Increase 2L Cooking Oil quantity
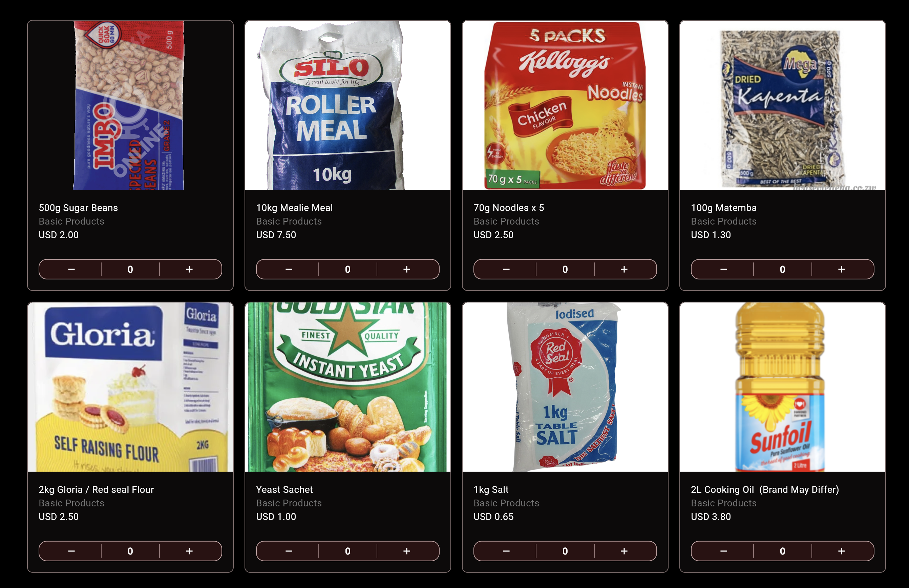This screenshot has height=588, width=909. pyautogui.click(x=841, y=551)
